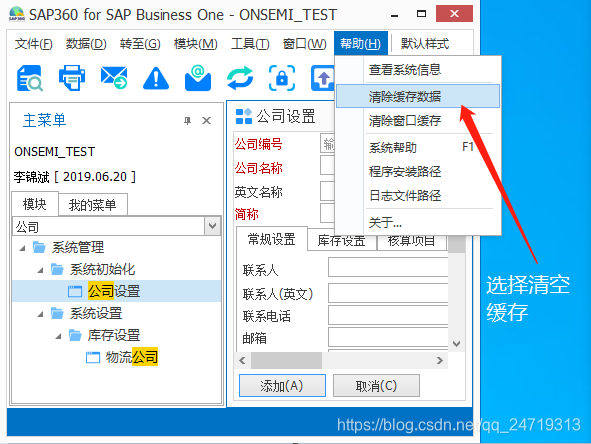Click the 主菜单 panel title
Image resolution: width=591 pixels, height=444 pixels.
pyautogui.click(x=44, y=120)
